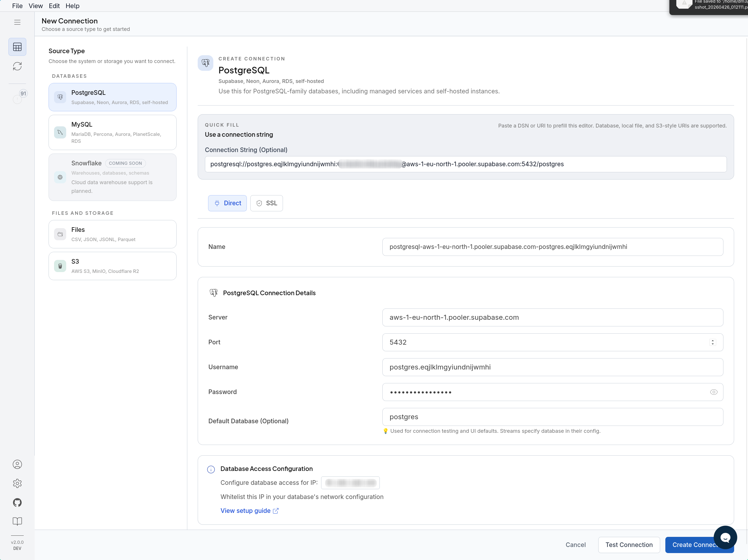Click the S3 bucket icon
The height and width of the screenshot is (560, 748).
click(x=60, y=266)
